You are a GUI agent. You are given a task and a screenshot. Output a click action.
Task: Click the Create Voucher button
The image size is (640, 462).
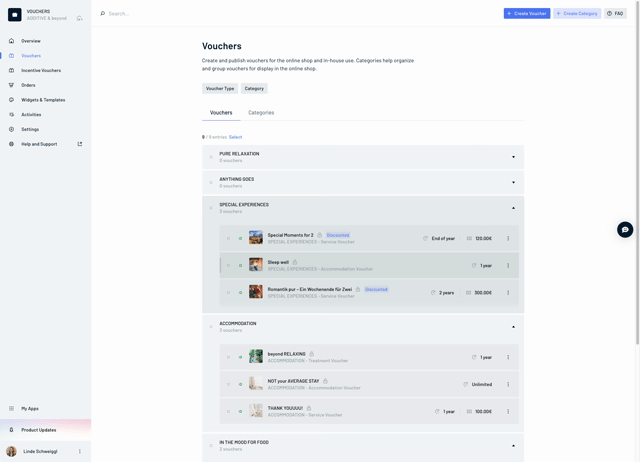526,14
